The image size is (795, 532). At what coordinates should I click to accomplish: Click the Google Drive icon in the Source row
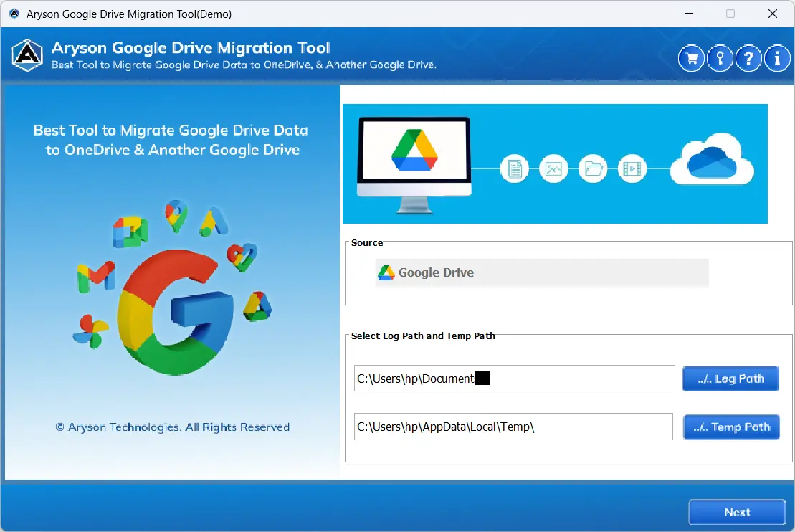(387, 272)
